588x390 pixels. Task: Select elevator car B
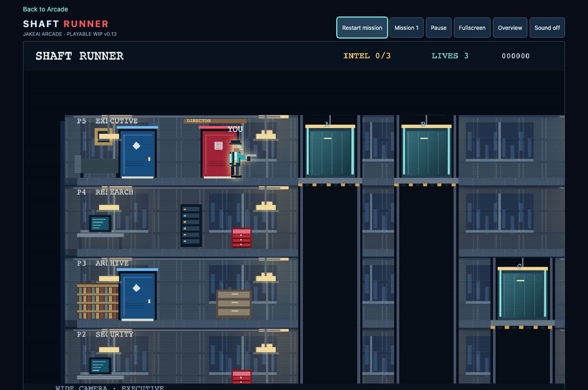[x=426, y=151]
